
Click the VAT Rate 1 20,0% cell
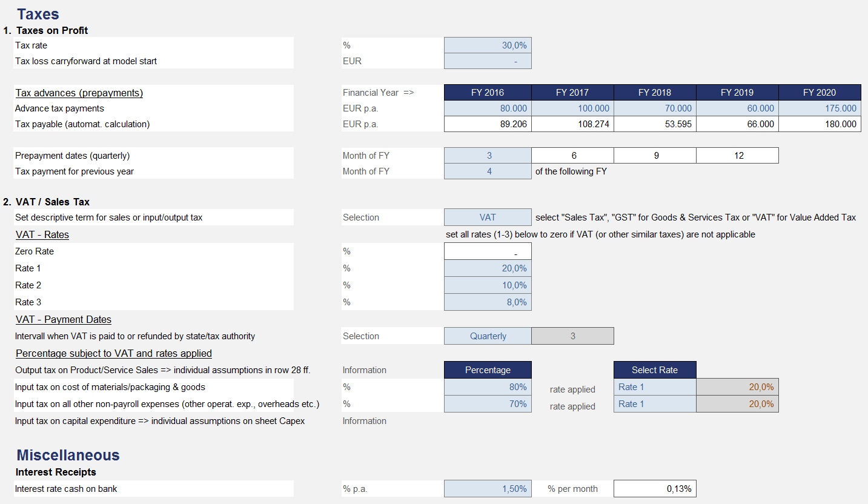pos(488,268)
